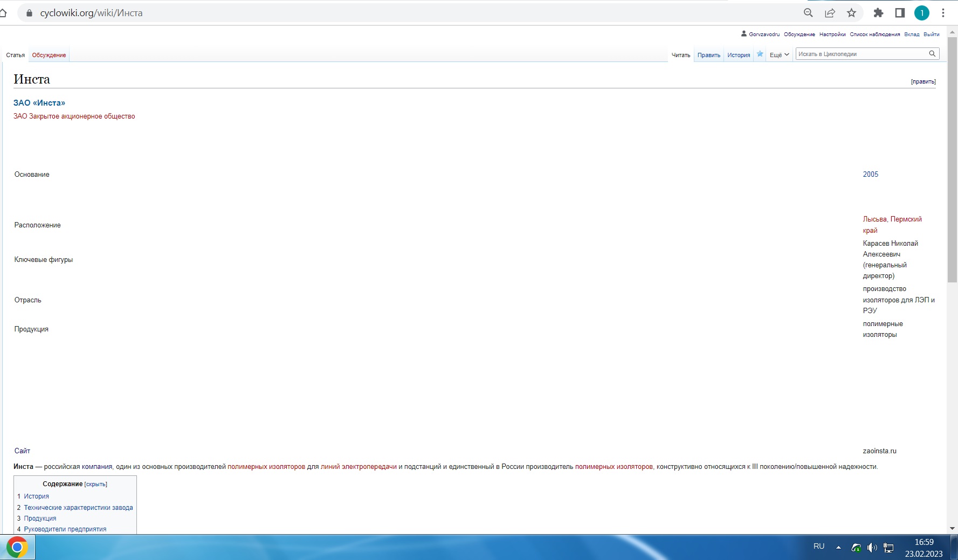Screen dimensions: 958x560
Task: Open the Chrome profile avatar
Action: click(x=921, y=13)
